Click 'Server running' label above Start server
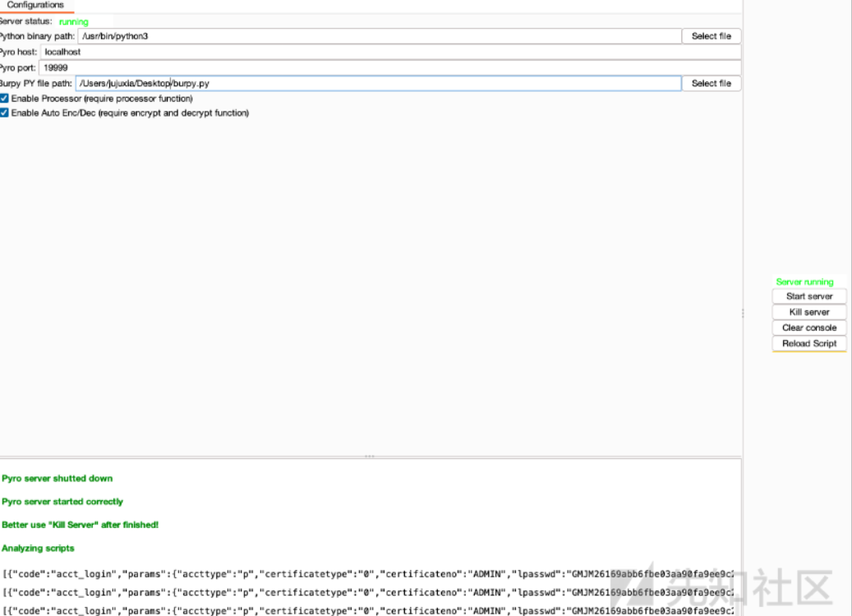The image size is (852, 616). (x=804, y=282)
